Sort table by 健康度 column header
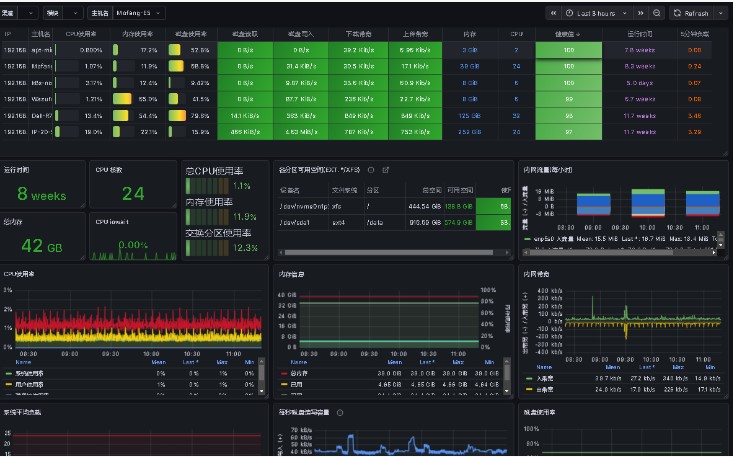The height and width of the screenshot is (457, 733). [x=568, y=34]
